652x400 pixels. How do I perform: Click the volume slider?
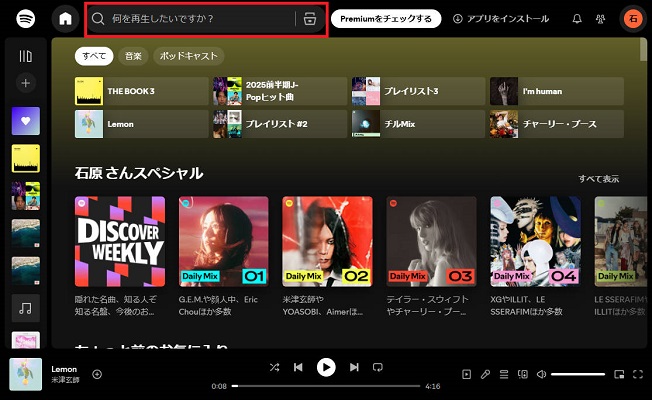pos(578,374)
